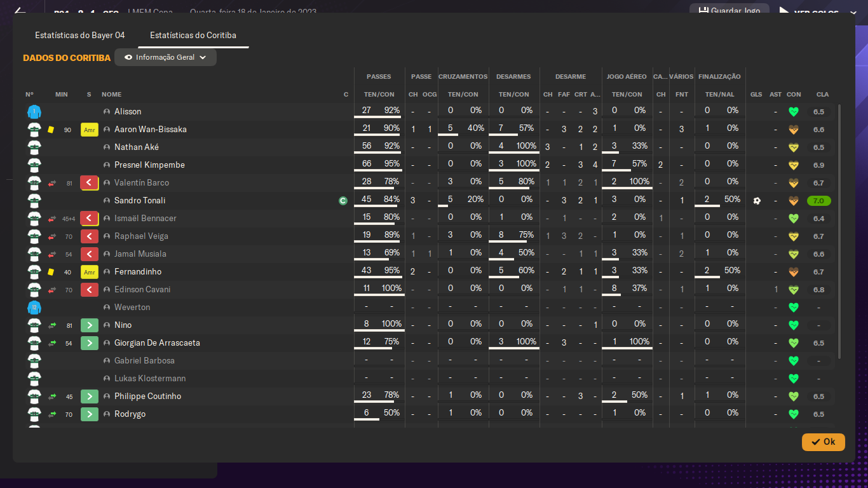Click Fernandinho's Amr status badge
Viewport: 868px width, 488px height.
pos(90,272)
